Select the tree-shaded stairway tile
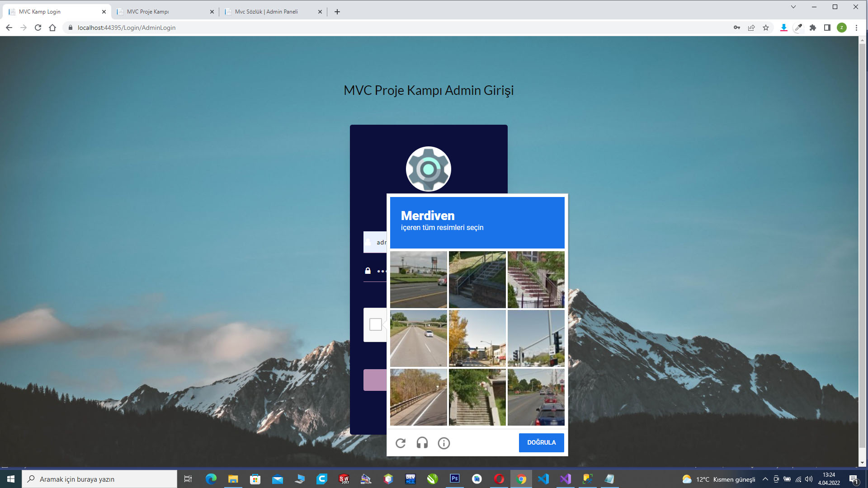The width and height of the screenshot is (868, 488). tap(477, 397)
